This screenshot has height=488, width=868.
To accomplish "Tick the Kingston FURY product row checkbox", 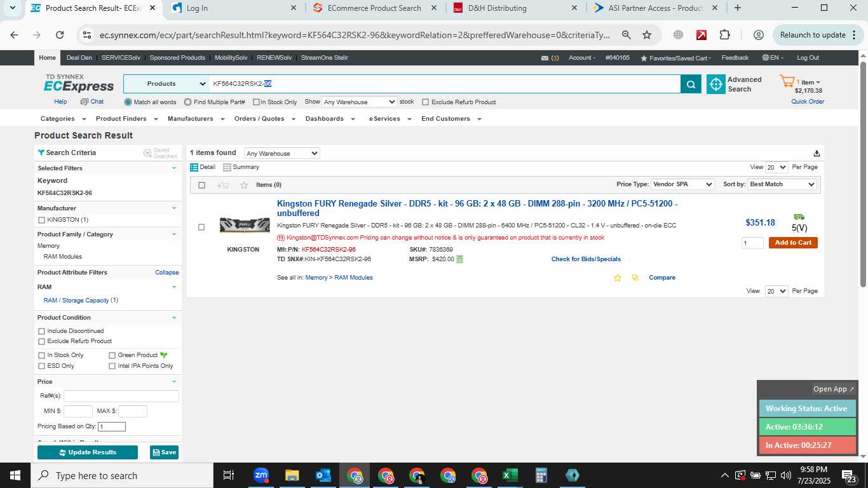I will click(201, 227).
